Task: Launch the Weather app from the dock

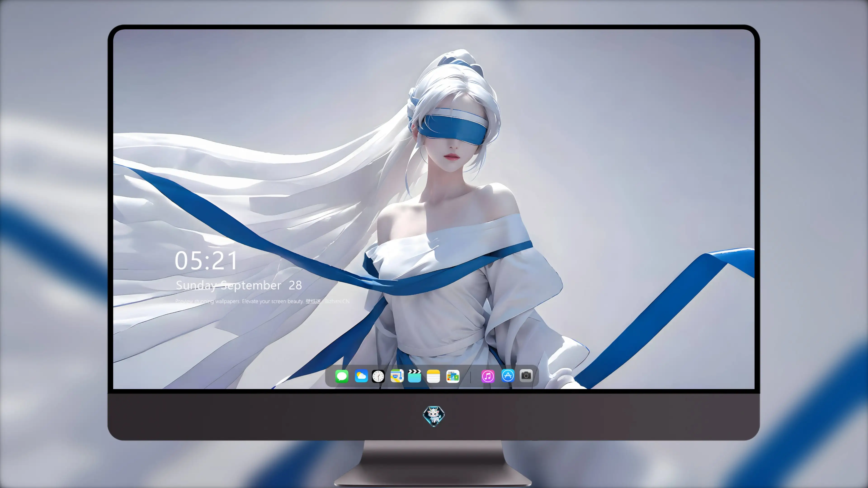Action: 361,376
